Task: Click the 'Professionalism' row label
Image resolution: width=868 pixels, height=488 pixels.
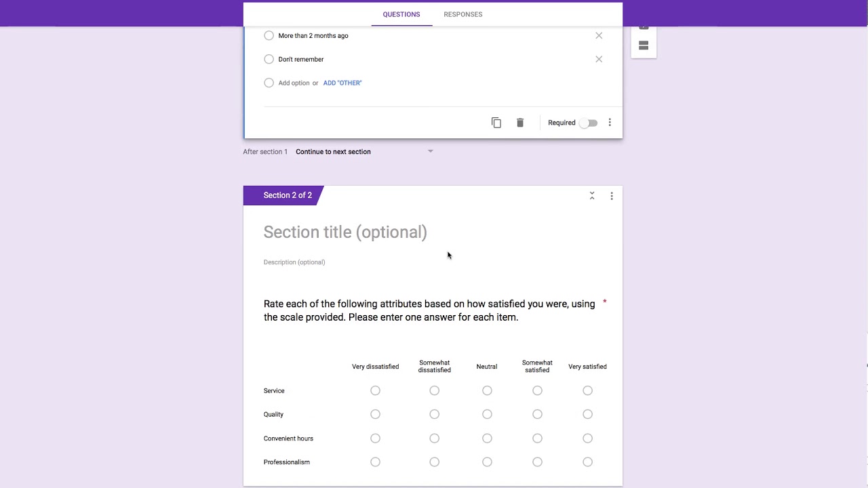Action: tap(286, 462)
